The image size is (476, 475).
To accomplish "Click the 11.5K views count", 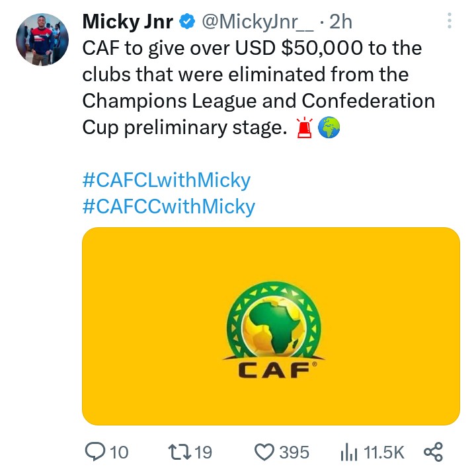I will (x=384, y=452).
